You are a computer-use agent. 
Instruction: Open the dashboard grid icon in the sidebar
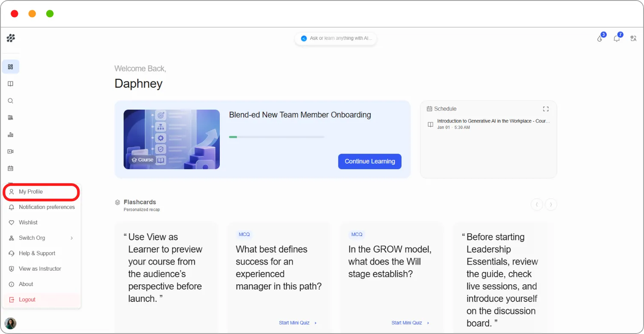pyautogui.click(x=11, y=67)
